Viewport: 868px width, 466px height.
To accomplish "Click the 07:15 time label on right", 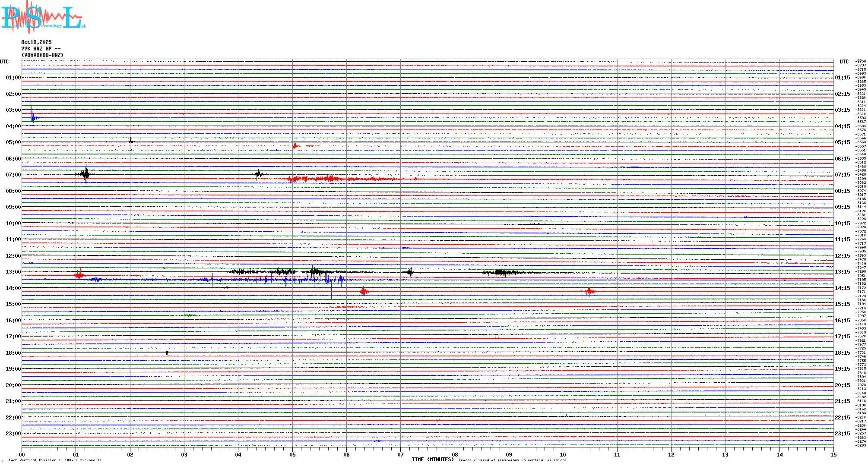I will [842, 175].
